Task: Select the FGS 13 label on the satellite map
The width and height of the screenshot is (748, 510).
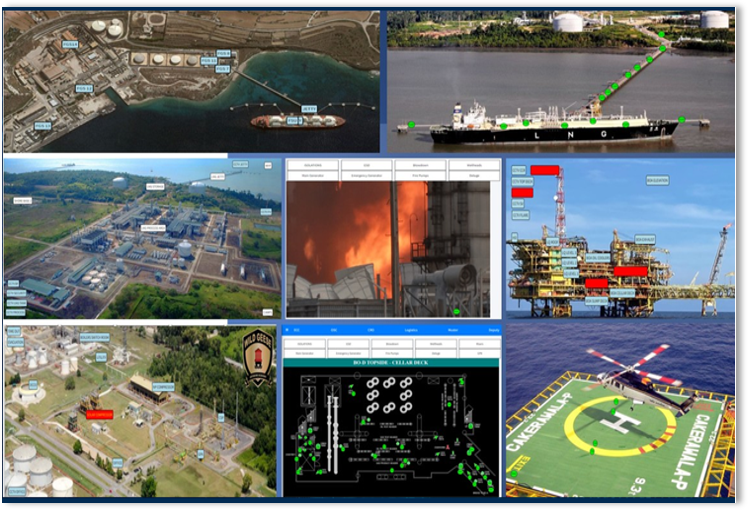Action: tap(43, 126)
